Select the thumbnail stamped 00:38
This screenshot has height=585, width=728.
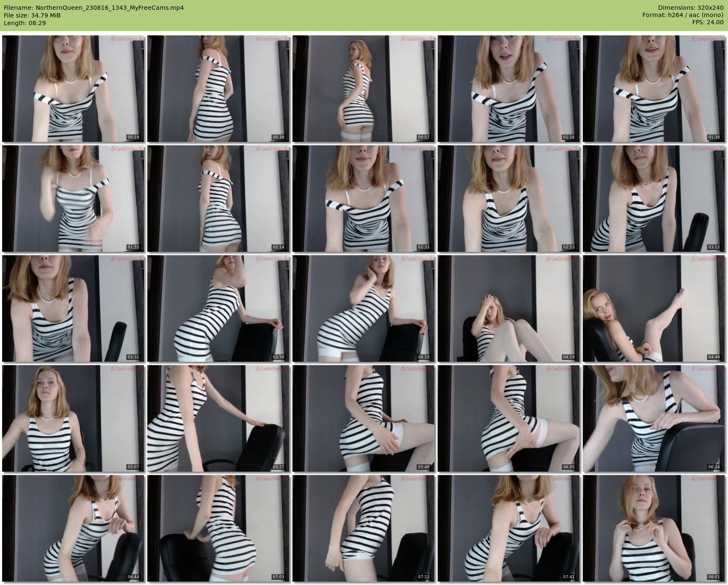(x=218, y=89)
